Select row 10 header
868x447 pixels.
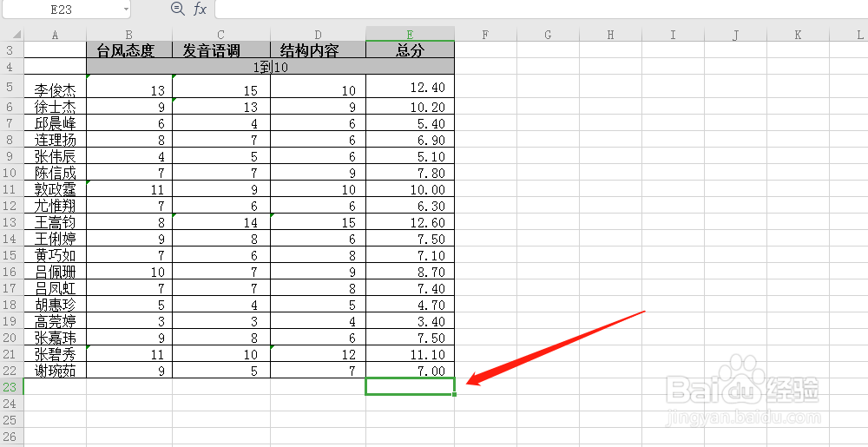click(x=10, y=173)
